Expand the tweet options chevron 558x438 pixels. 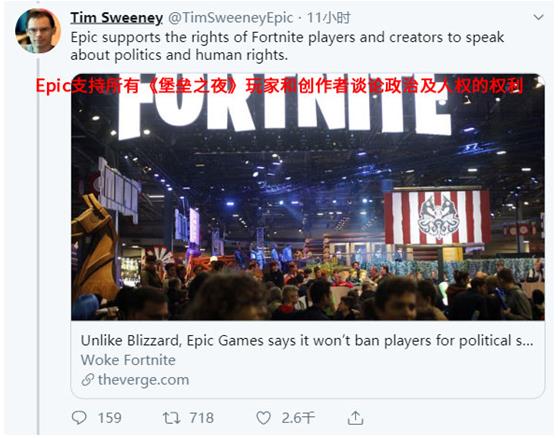(x=538, y=17)
